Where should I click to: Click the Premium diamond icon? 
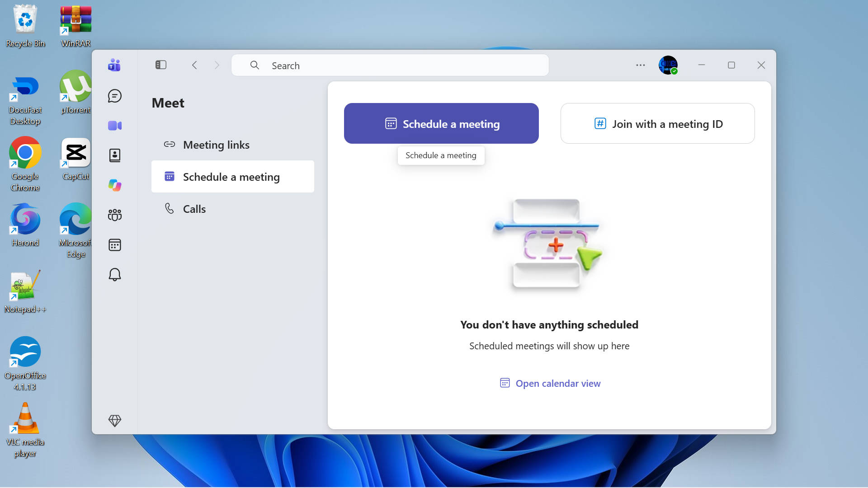pyautogui.click(x=115, y=421)
